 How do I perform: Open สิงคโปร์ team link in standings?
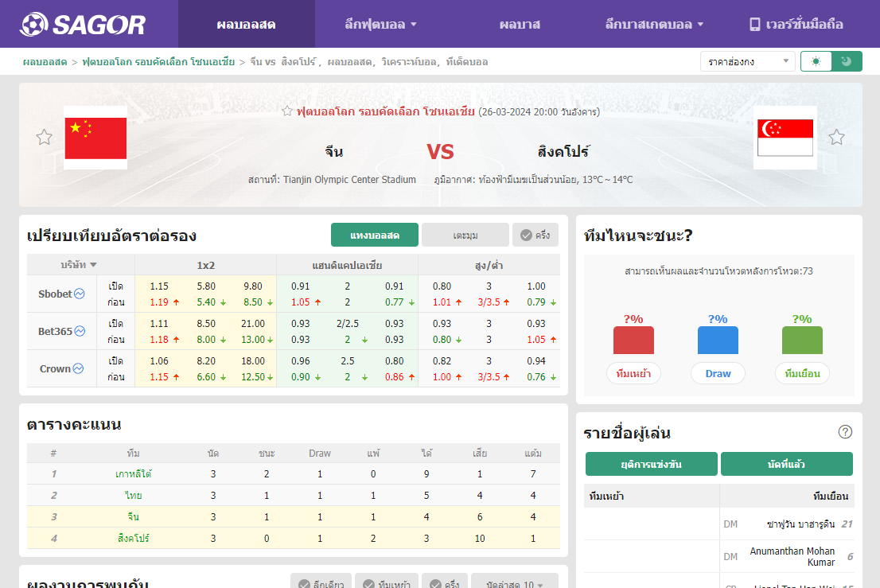point(133,538)
